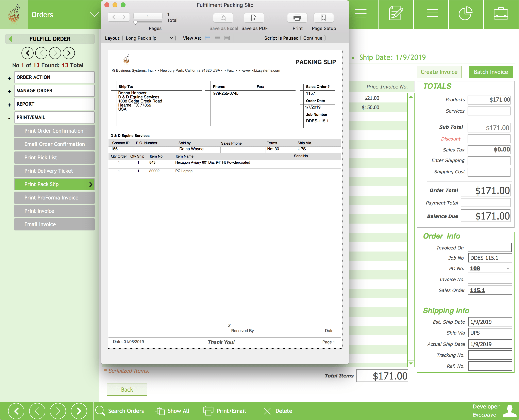Screen dimensions: 519x420
Task: Go to first order record in Fulfill Order panel
Action: (27, 53)
